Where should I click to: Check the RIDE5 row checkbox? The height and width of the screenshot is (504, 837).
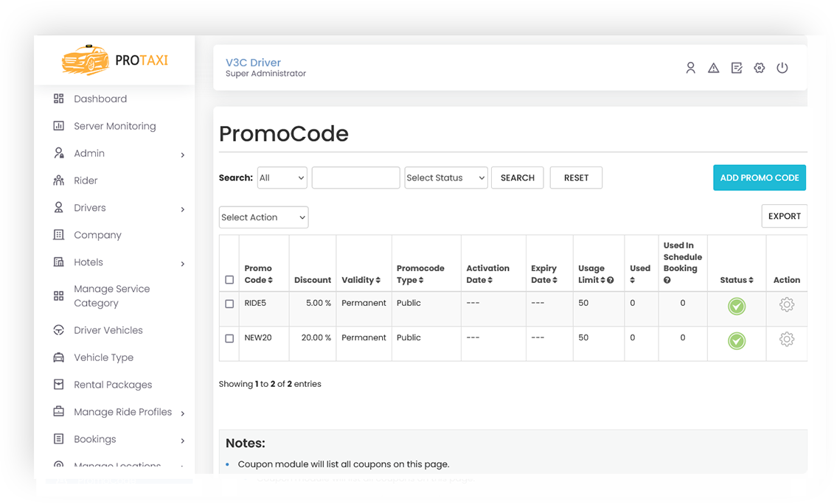[229, 304]
